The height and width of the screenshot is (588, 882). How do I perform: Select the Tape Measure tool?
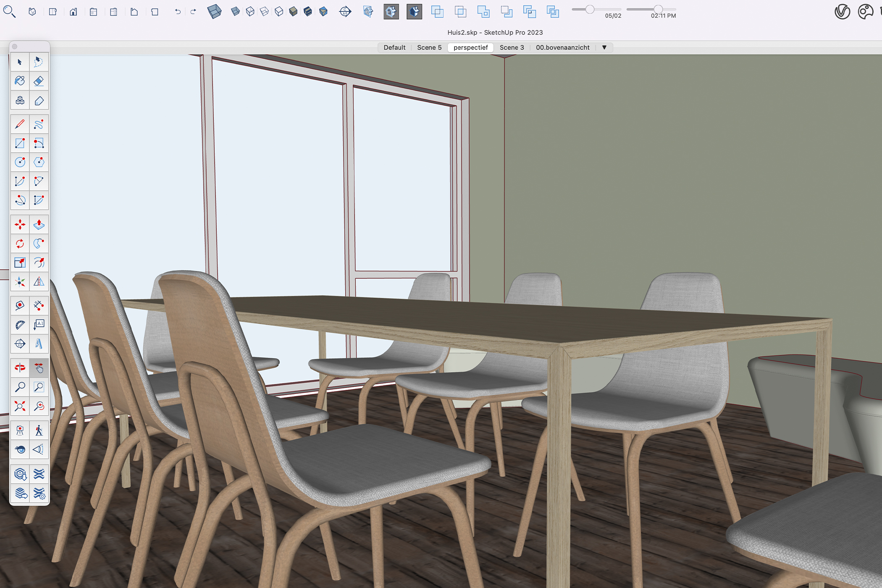click(x=20, y=305)
